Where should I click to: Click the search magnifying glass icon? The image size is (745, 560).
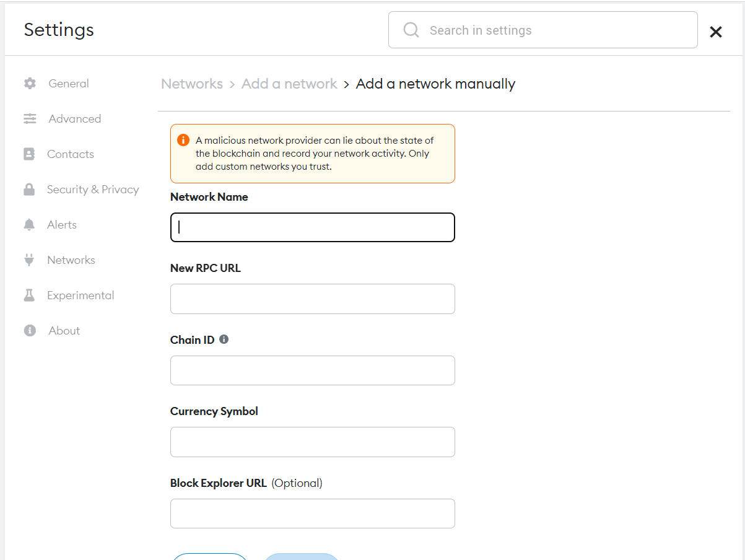pyautogui.click(x=411, y=29)
